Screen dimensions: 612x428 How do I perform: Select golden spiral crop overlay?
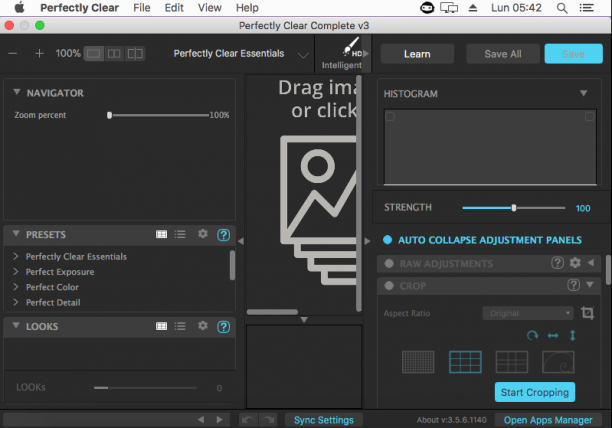tap(558, 362)
